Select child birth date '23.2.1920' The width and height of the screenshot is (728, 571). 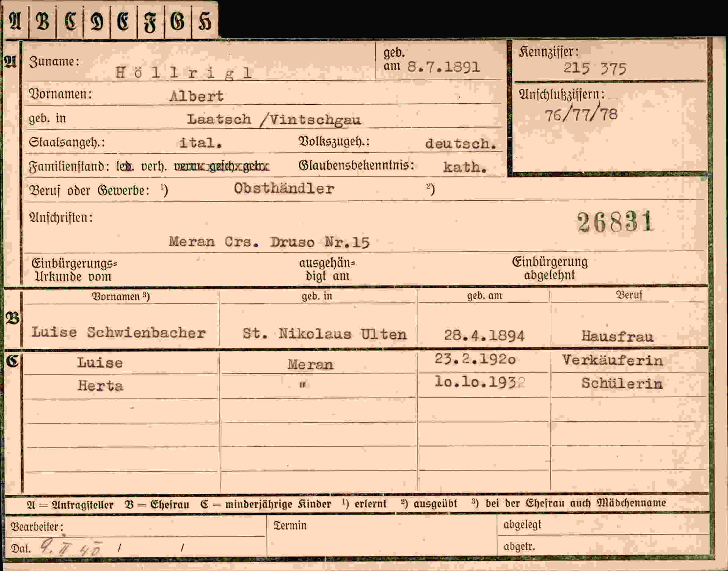475,359
